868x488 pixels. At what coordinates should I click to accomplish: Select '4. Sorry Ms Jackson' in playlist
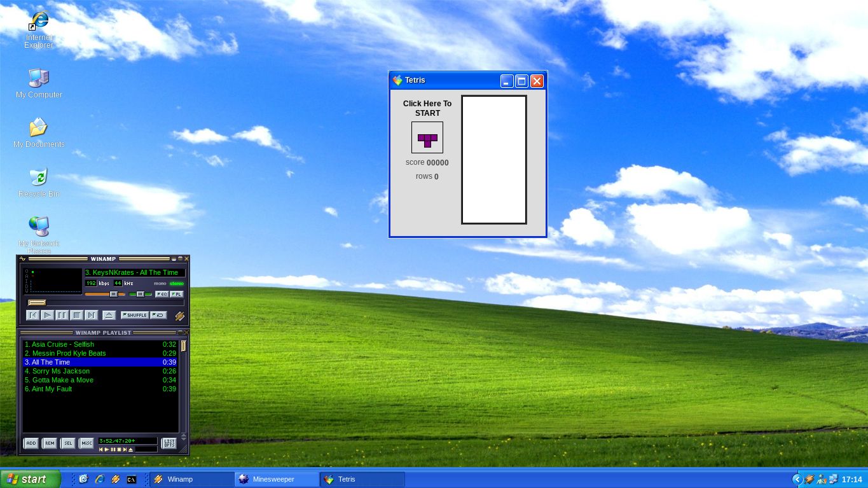(100, 371)
